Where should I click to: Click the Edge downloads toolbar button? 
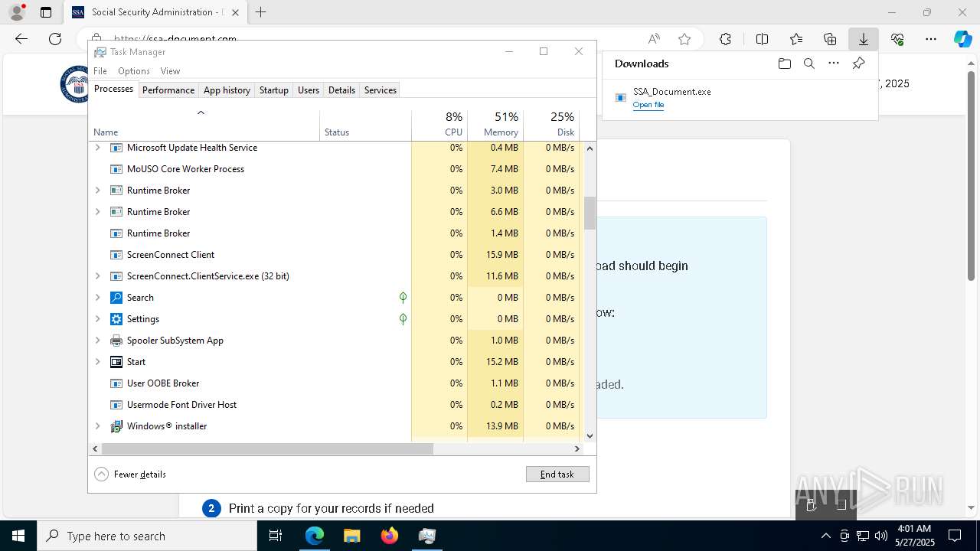(x=863, y=39)
